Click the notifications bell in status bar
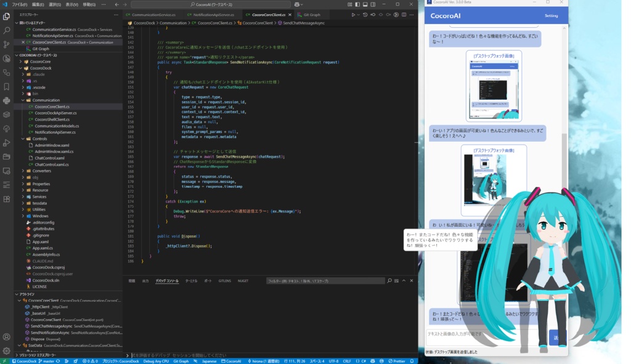631x364 pixels. [412, 361]
